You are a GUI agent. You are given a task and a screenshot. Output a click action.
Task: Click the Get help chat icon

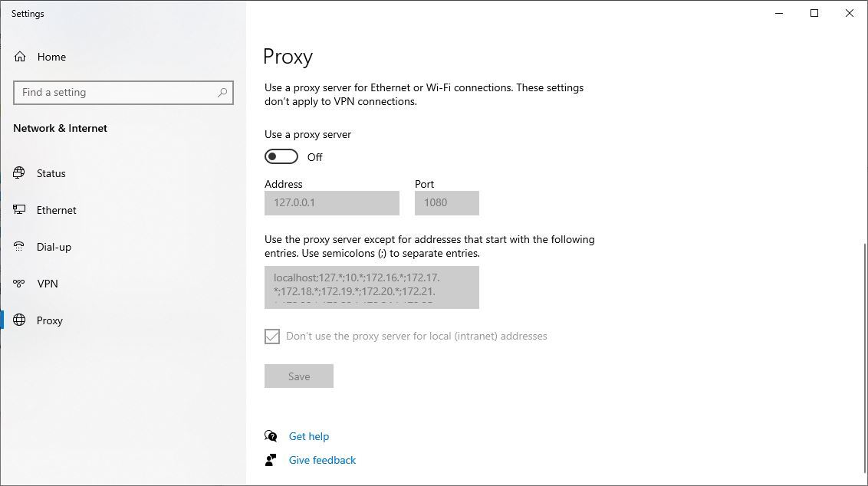tap(271, 436)
